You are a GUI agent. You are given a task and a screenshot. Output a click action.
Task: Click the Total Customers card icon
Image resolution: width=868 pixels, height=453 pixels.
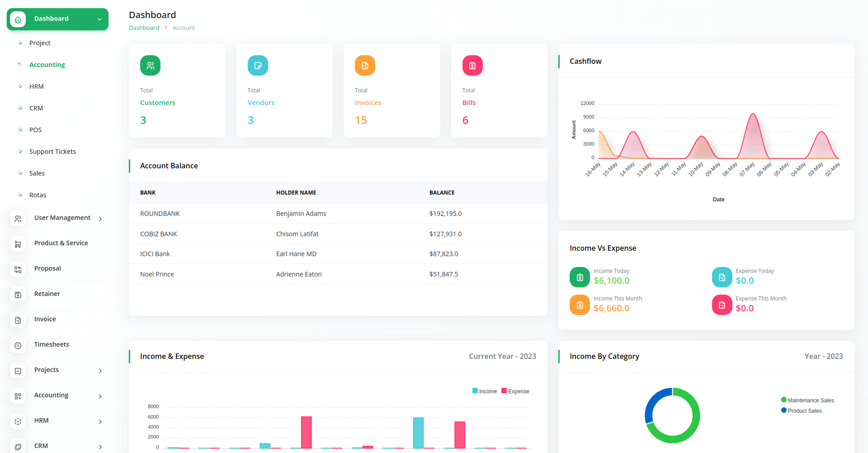pyautogui.click(x=150, y=66)
